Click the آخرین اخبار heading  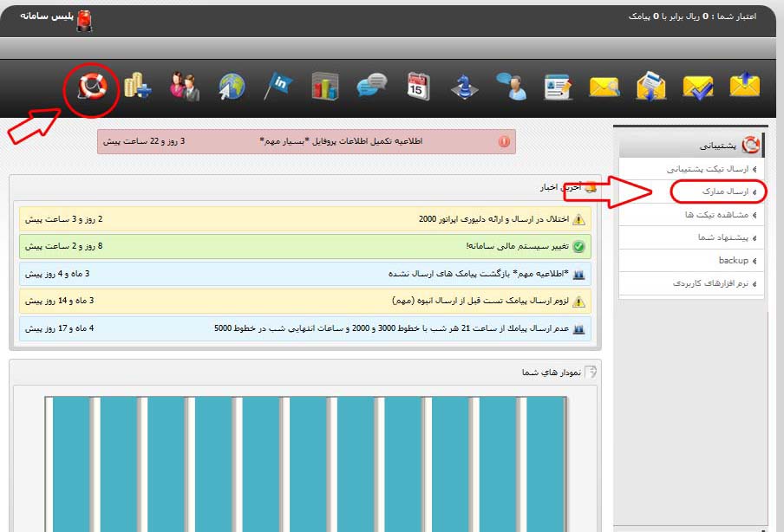(x=560, y=187)
